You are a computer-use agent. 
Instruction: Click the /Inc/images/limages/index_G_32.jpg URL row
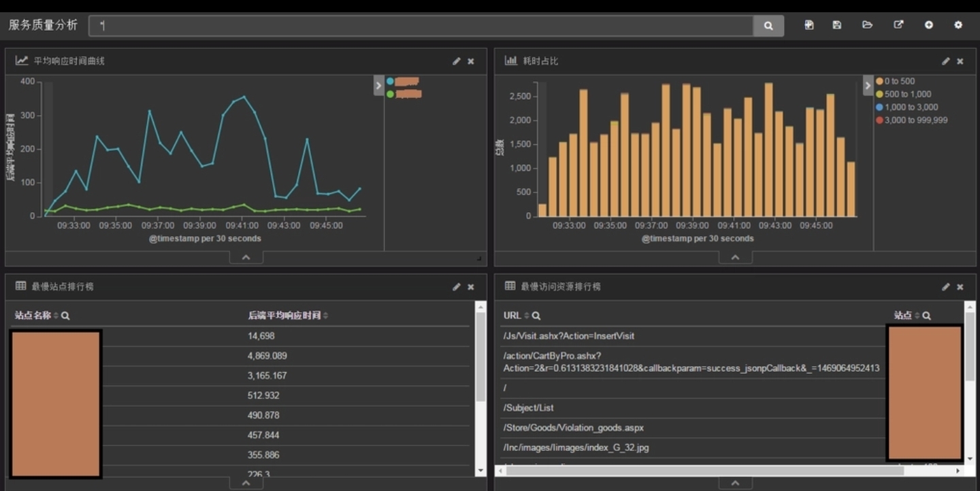coord(692,447)
